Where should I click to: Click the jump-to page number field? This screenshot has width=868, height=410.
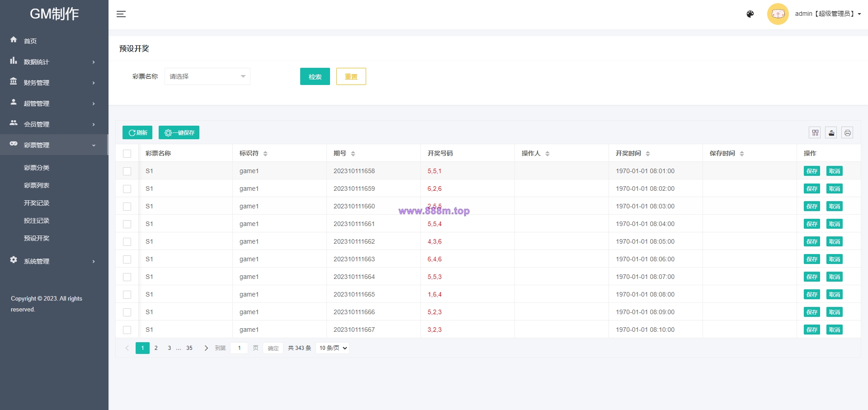(x=239, y=348)
